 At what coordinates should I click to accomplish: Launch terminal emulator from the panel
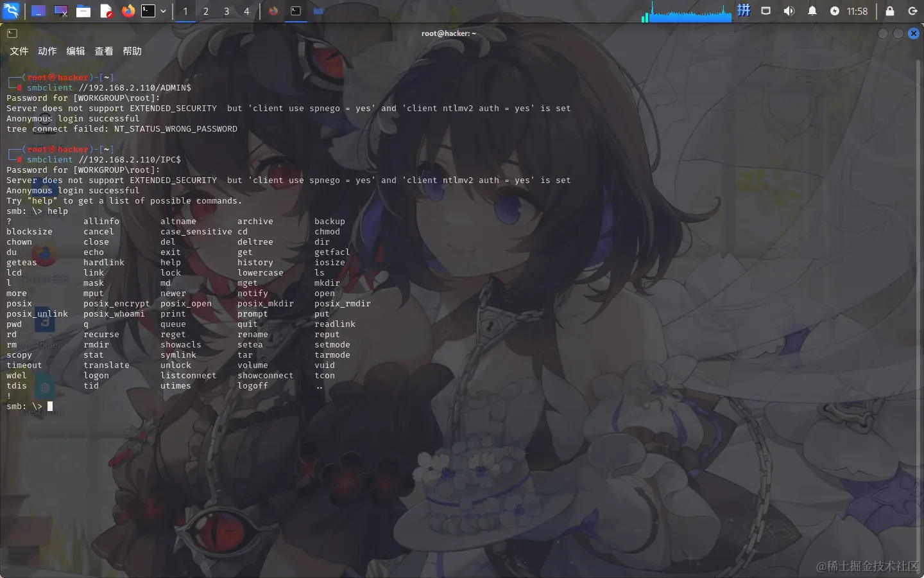(148, 11)
